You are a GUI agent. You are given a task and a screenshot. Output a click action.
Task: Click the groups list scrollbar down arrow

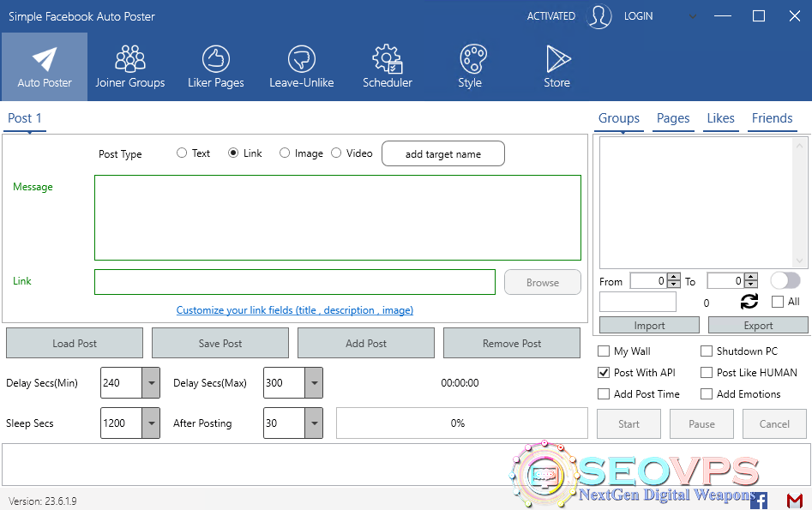(x=799, y=261)
